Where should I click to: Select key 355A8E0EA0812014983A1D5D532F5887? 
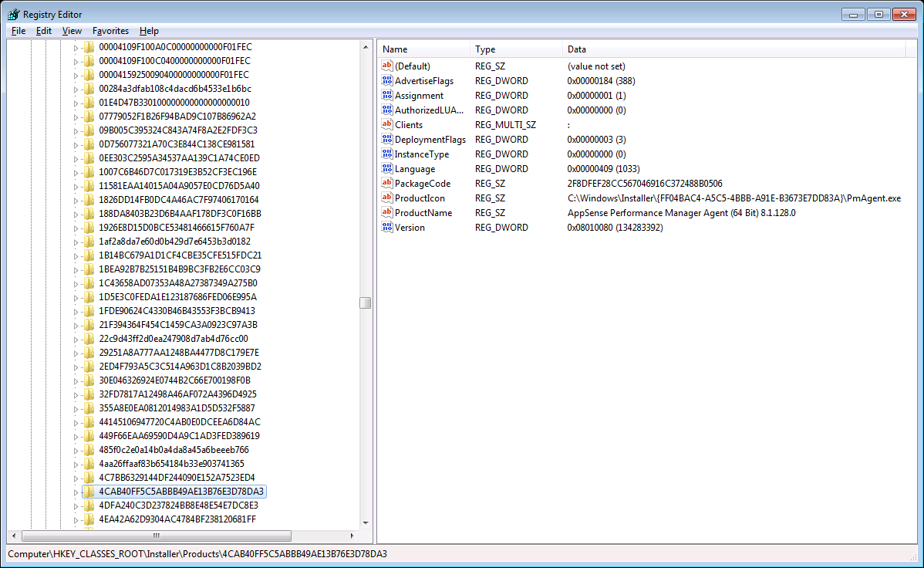[x=177, y=407]
